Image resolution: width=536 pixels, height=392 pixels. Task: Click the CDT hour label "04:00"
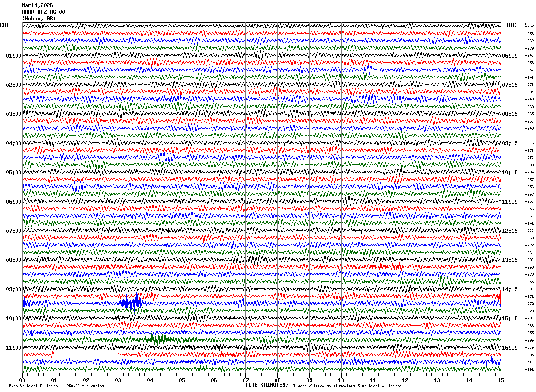14,143
